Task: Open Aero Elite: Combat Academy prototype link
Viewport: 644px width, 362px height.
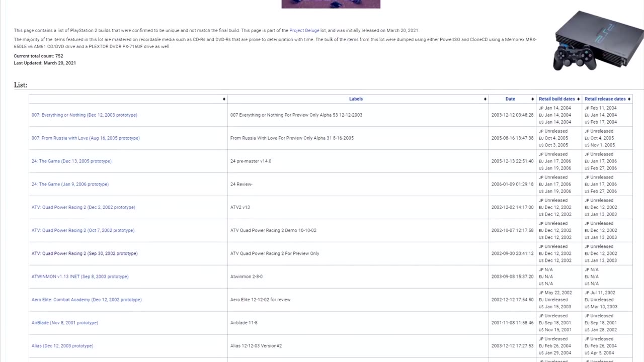Action: click(x=87, y=300)
